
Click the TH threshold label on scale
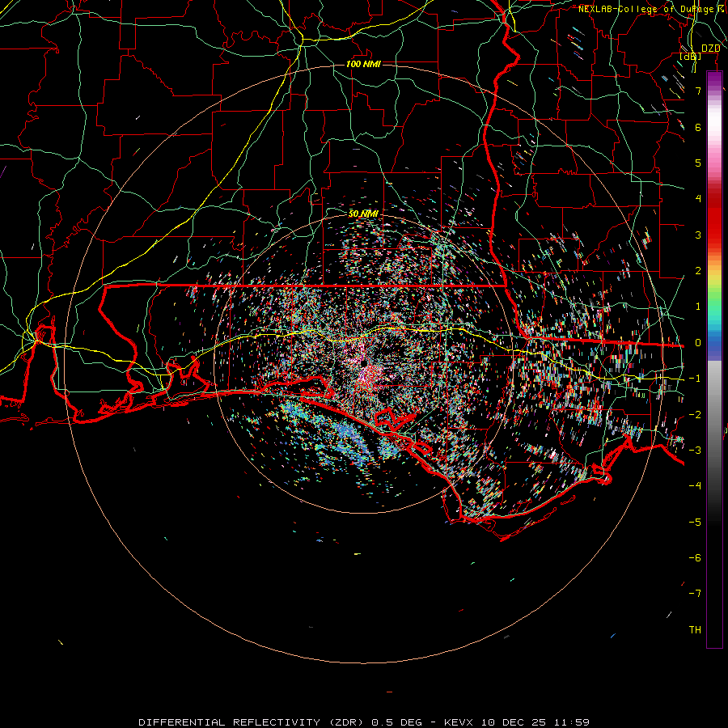[x=695, y=630]
